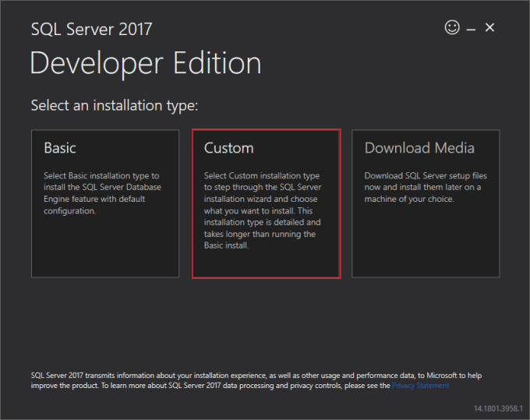Image resolution: width=530 pixels, height=420 pixels.
Task: Minimize the SQL Server installer window
Action: click(471, 30)
